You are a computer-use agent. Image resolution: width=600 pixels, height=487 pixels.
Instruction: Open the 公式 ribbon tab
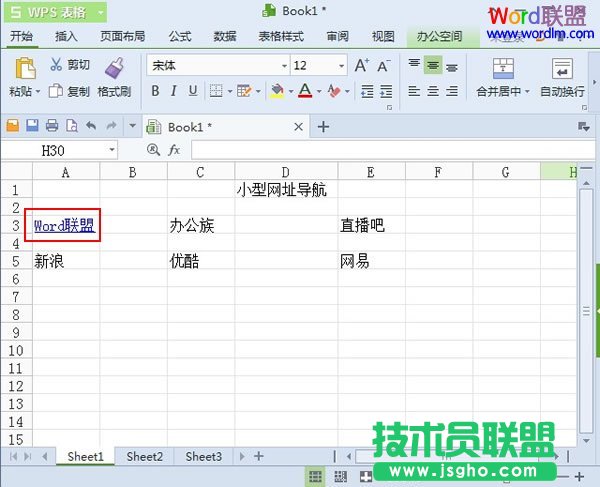click(x=180, y=36)
